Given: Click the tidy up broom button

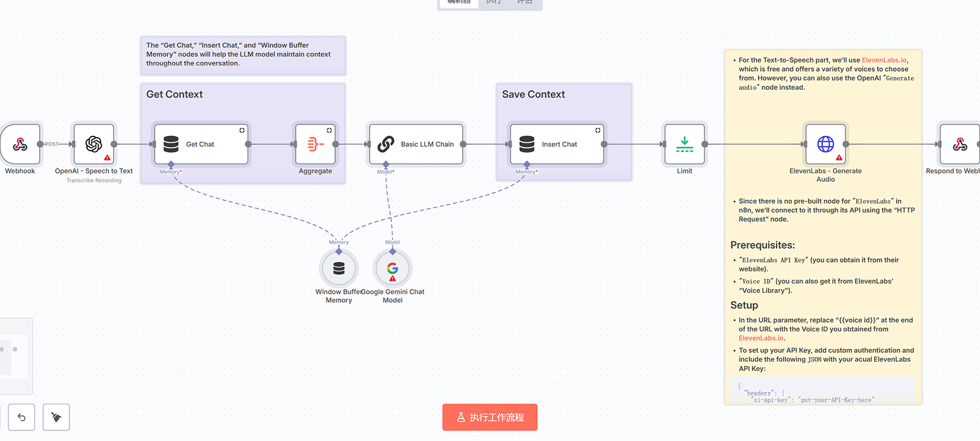Looking at the screenshot, I should 56,417.
